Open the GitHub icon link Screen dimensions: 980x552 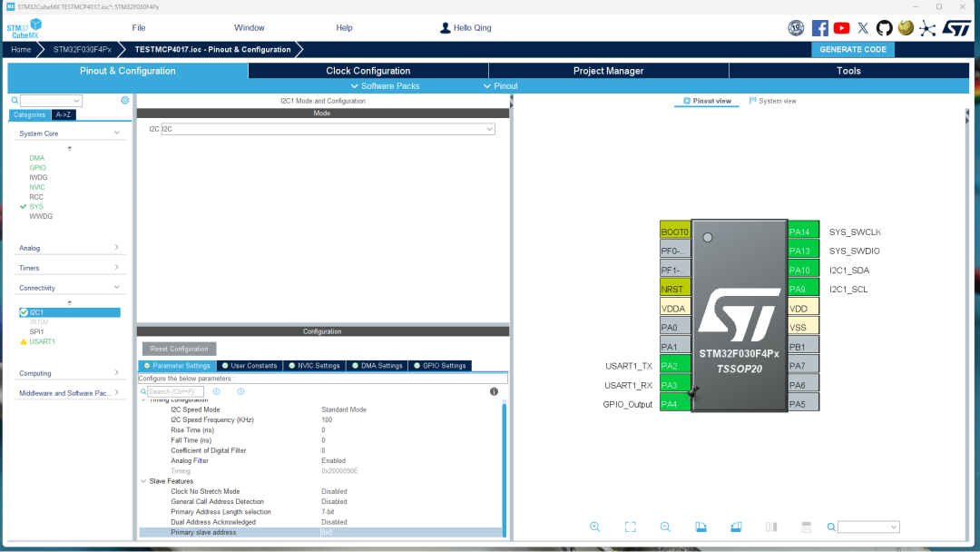coord(885,28)
